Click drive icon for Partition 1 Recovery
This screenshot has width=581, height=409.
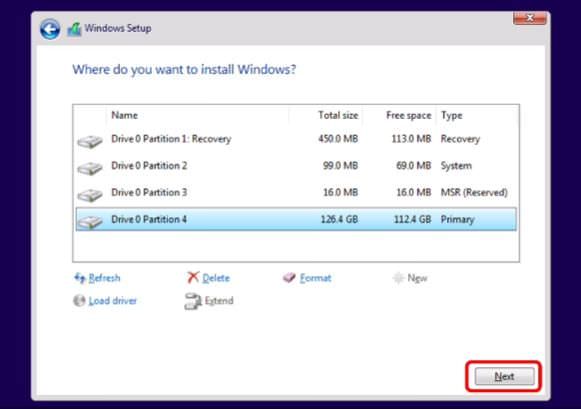point(90,142)
